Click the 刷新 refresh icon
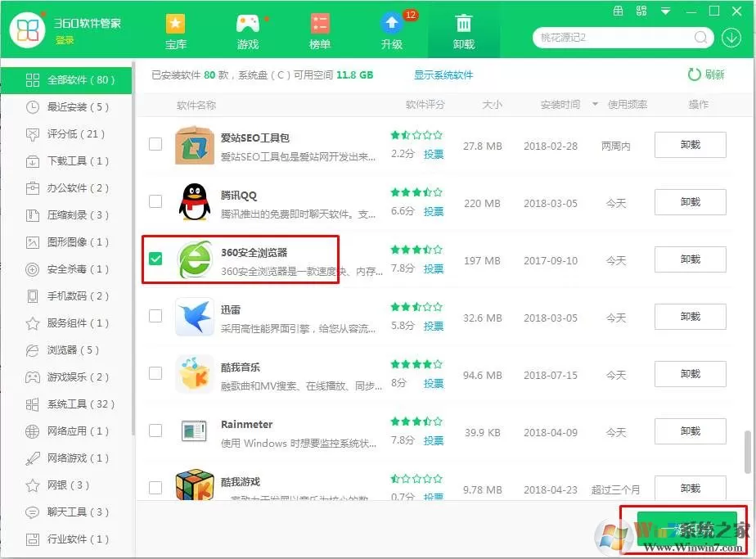Image resolution: width=756 pixels, height=559 pixels. tap(694, 74)
